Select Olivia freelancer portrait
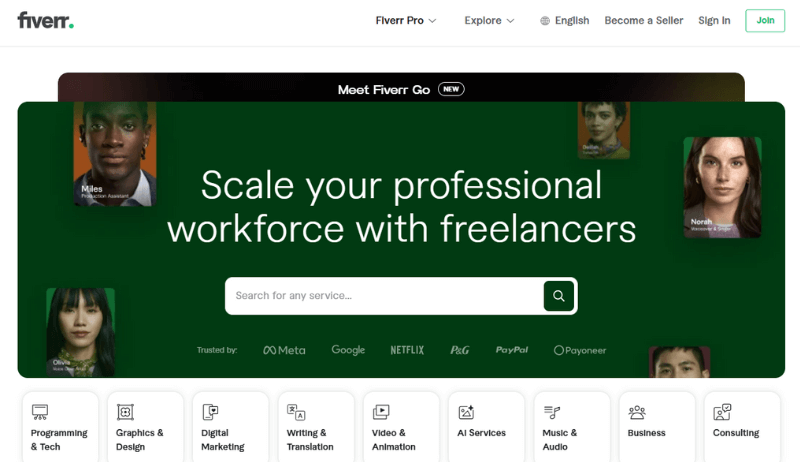Viewport: 800px width, 462px height. tap(81, 332)
